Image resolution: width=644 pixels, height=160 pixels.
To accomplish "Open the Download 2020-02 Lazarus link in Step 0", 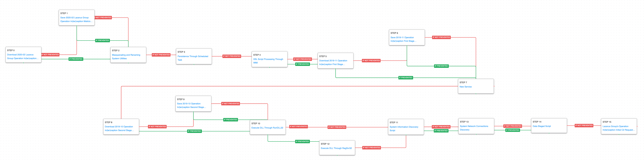I will point(20,55).
